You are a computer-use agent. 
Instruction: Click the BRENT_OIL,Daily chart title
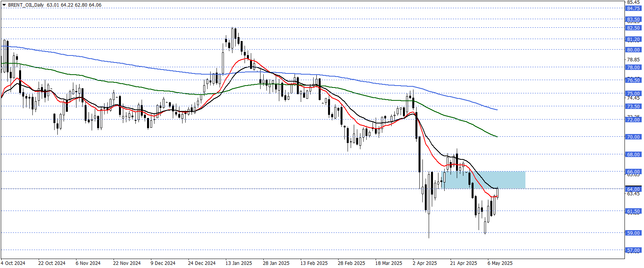coord(26,5)
